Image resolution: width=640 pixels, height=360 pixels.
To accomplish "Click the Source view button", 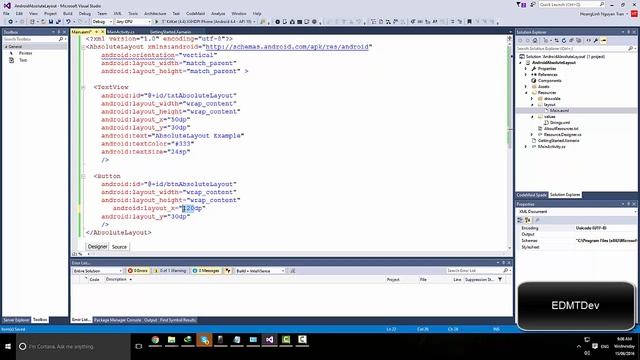I will (x=119, y=247).
